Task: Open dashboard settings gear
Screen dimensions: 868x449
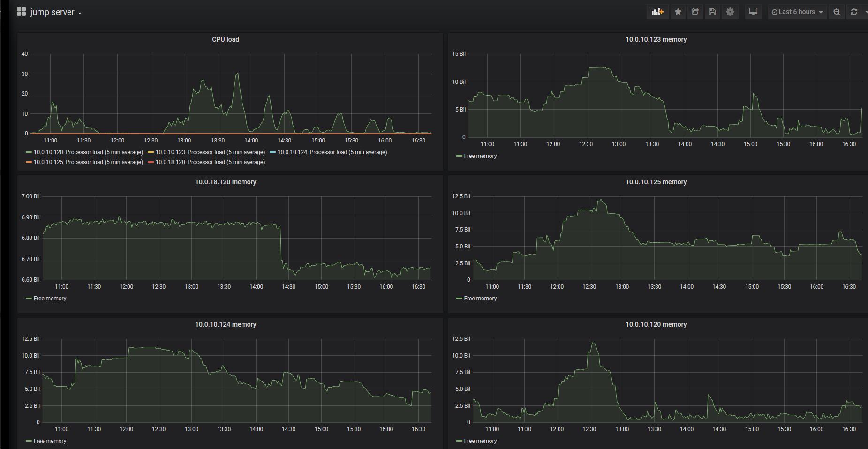Action: (730, 12)
